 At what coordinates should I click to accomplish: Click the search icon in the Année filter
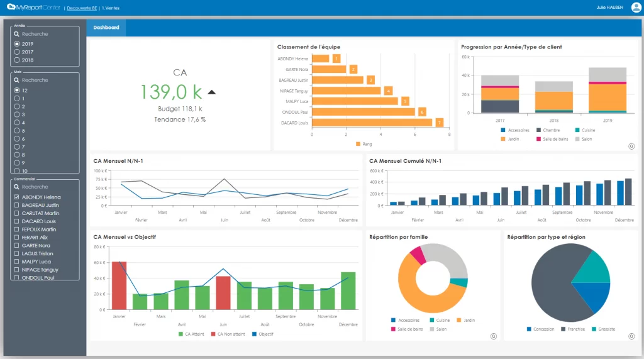(17, 34)
